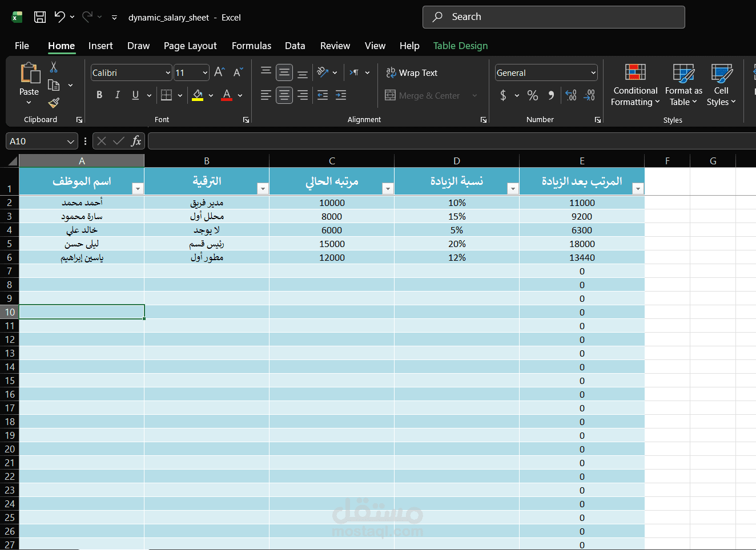The image size is (756, 550).
Task: Apply borders using the Borders icon
Action: pyautogui.click(x=166, y=95)
